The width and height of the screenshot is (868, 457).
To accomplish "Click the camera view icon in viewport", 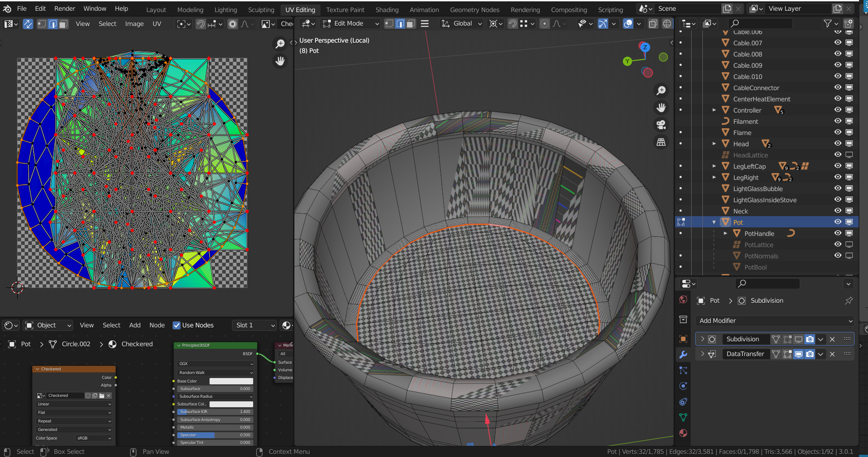I will click(661, 125).
